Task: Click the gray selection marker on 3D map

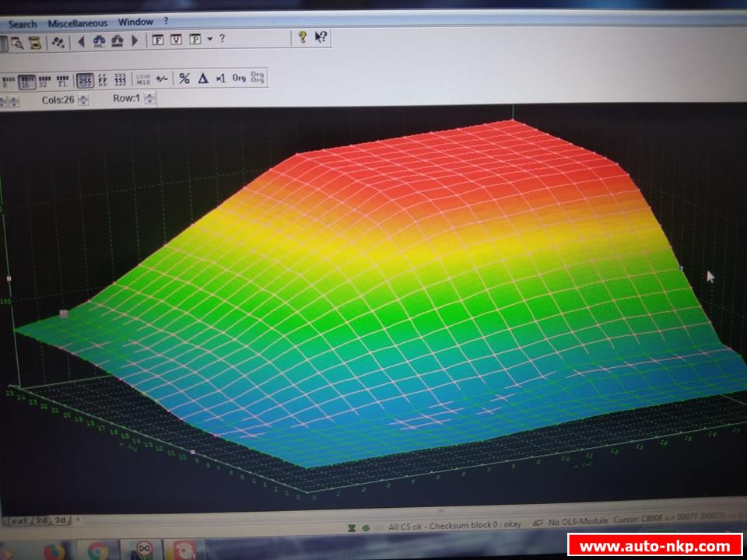Action: click(64, 313)
